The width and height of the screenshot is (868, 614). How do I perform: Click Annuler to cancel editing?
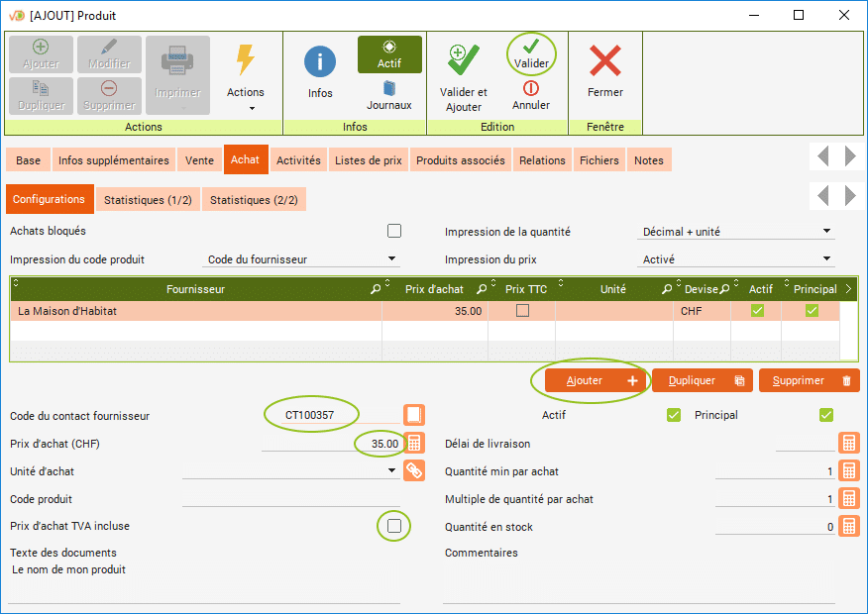tap(531, 89)
